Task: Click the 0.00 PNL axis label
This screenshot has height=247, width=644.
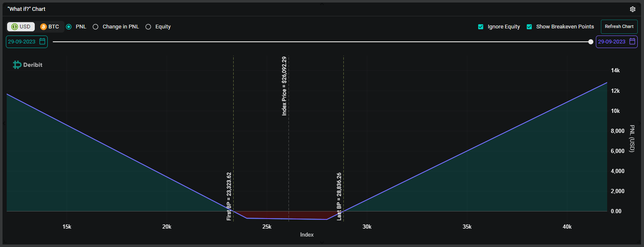Action: [x=616, y=211]
